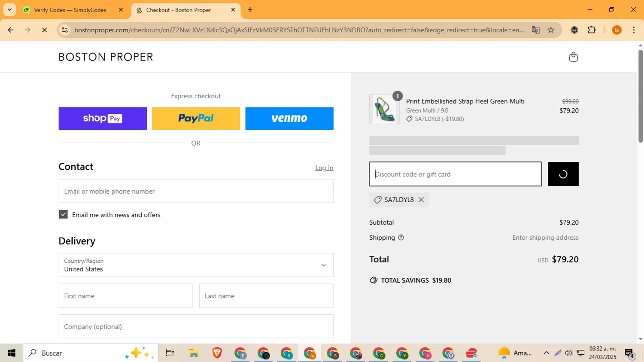Open the site information icon in address bar
This screenshot has height=362, width=644.
pos(65,30)
